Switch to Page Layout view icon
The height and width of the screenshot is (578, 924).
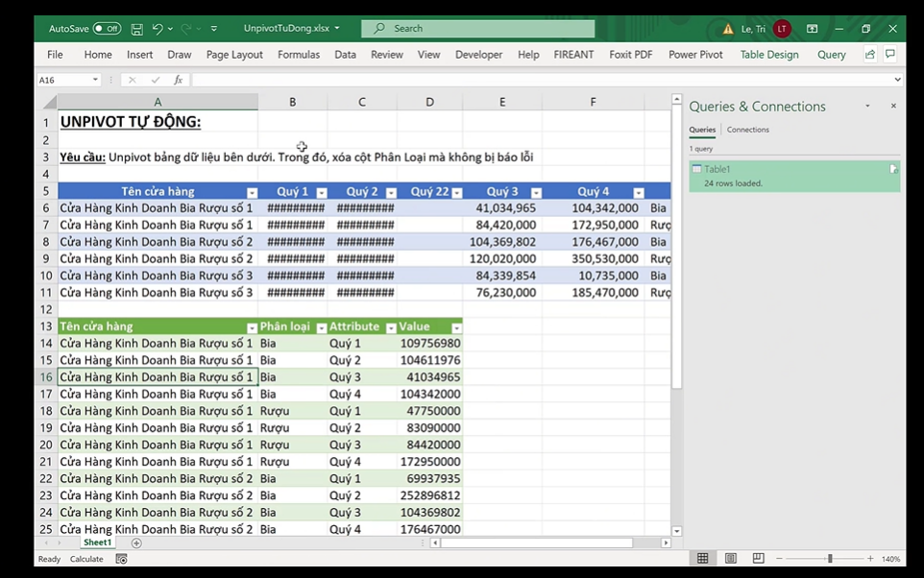(x=731, y=559)
